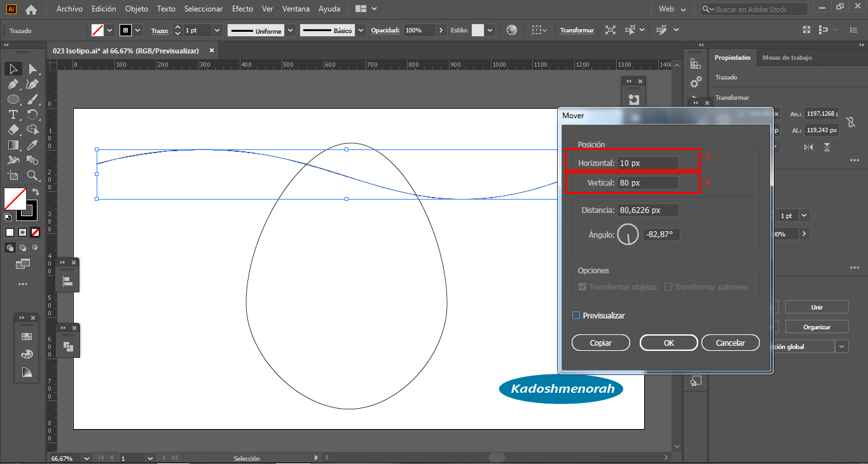Open the fill color dropdown arrow

tap(110, 30)
